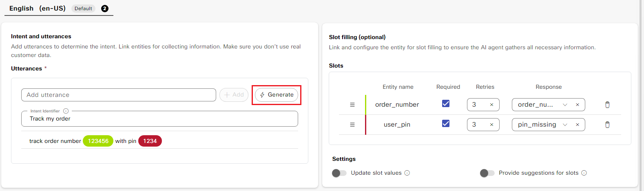Click drag handle for user_pin slot
Viewport: 644px width, 191px height.
352,125
